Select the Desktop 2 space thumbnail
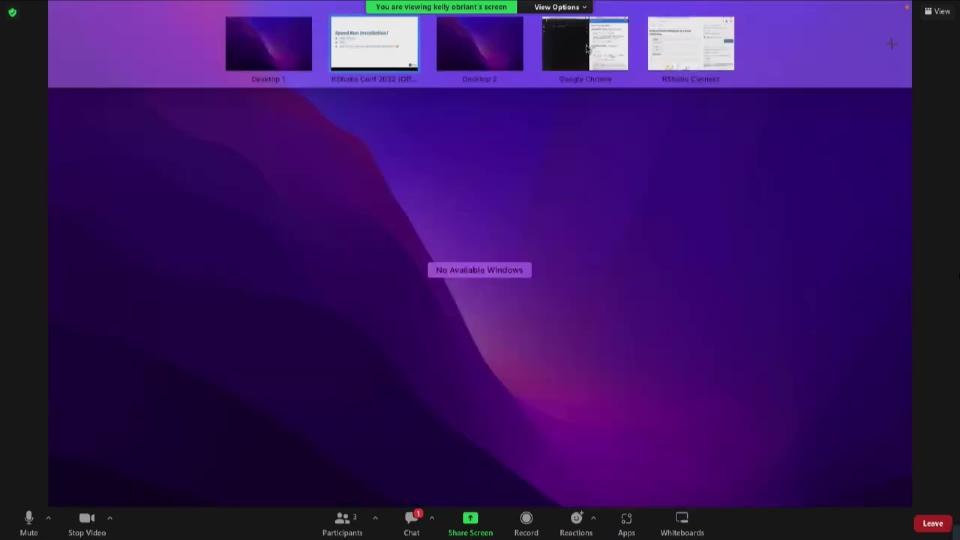Viewport: 960px width, 540px height. pyautogui.click(x=479, y=44)
